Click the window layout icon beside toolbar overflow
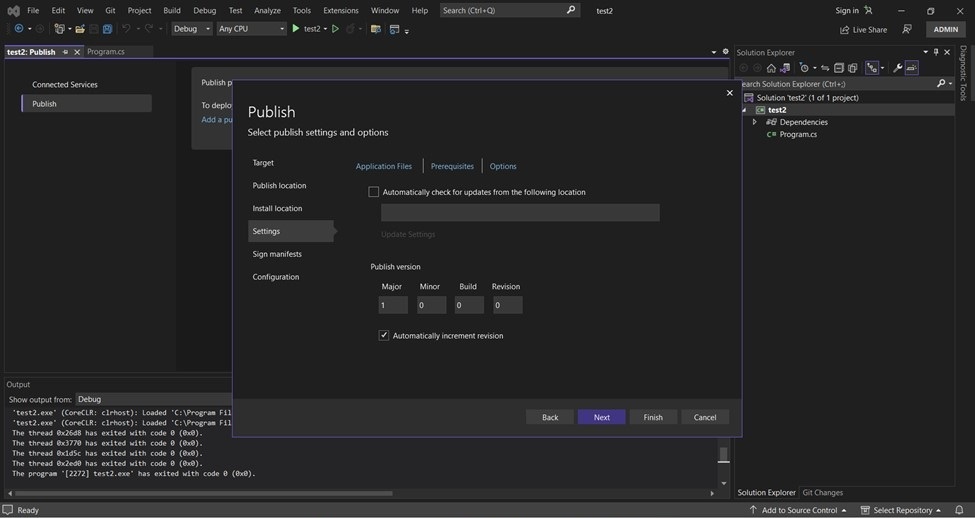This screenshot has width=975, height=518. [x=394, y=29]
